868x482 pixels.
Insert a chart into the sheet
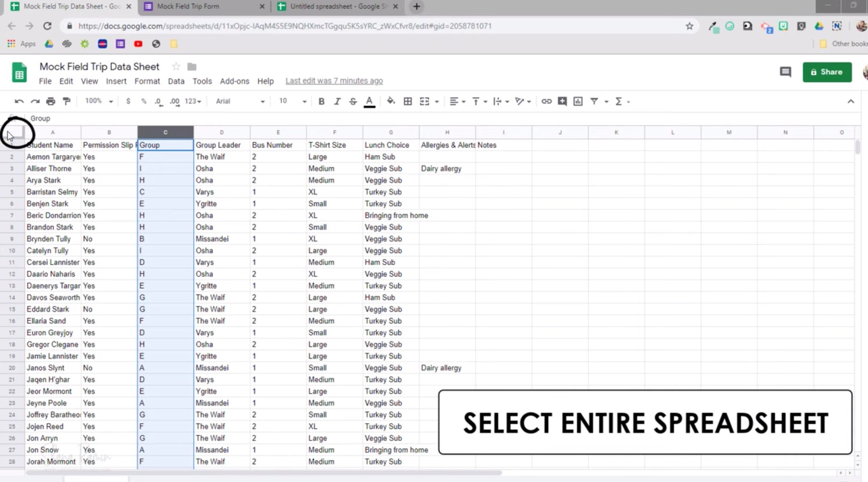point(578,101)
